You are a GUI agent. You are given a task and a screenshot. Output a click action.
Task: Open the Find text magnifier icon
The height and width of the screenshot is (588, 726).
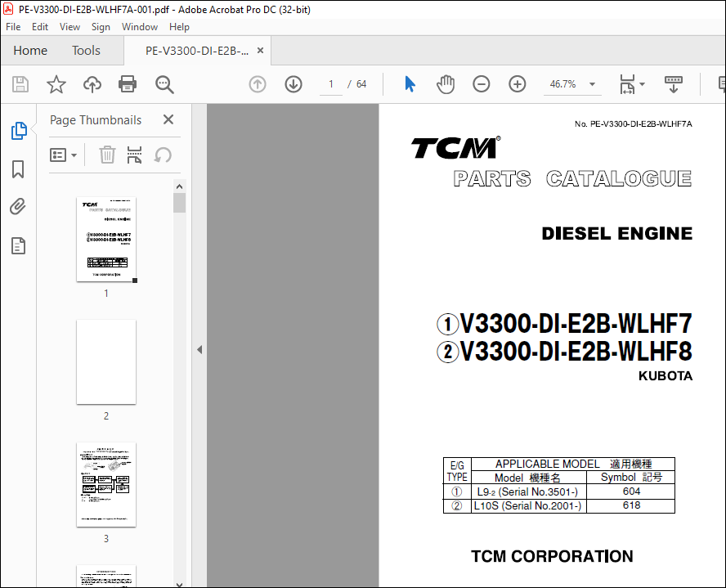164,85
